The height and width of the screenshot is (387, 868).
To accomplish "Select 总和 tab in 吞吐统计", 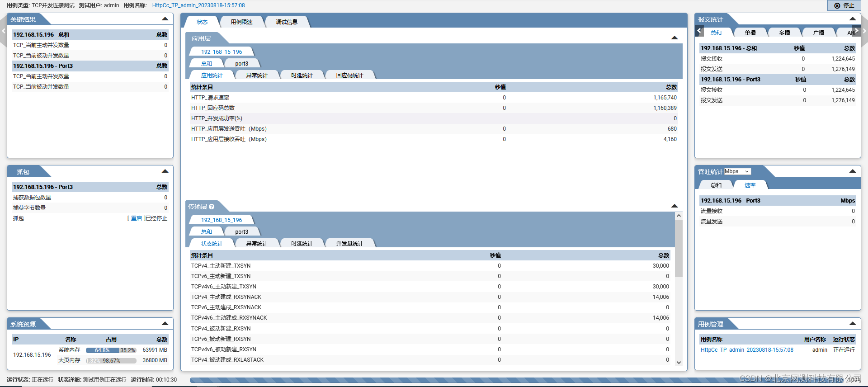I will point(716,185).
